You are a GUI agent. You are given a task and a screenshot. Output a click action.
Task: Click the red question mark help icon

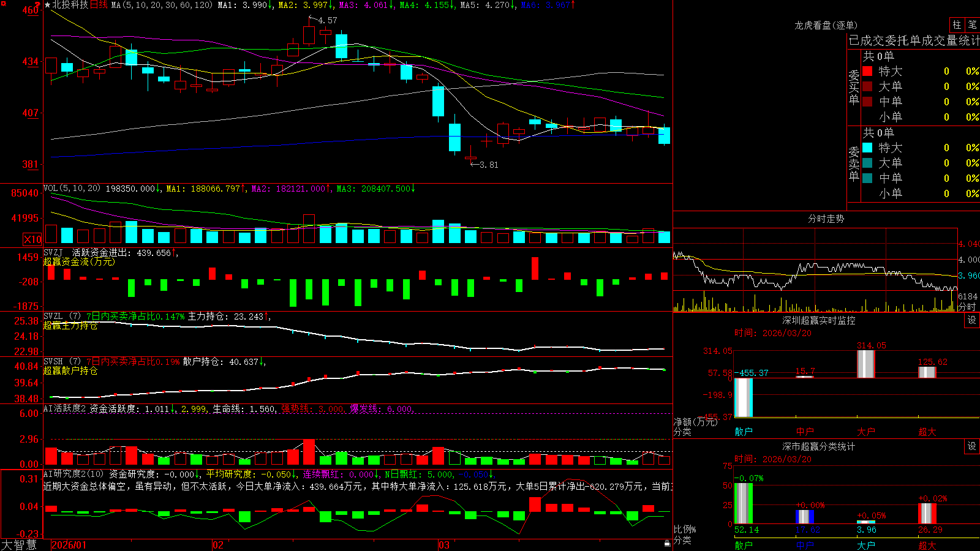tap(38, 5)
